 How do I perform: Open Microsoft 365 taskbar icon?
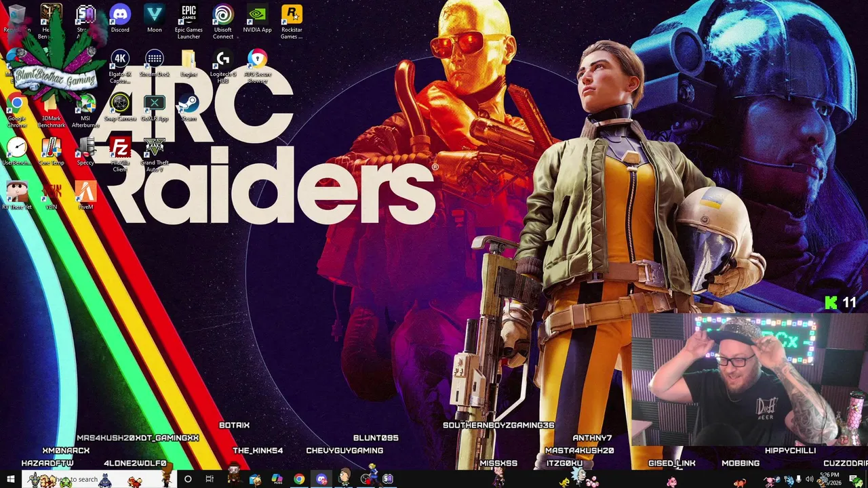277,479
